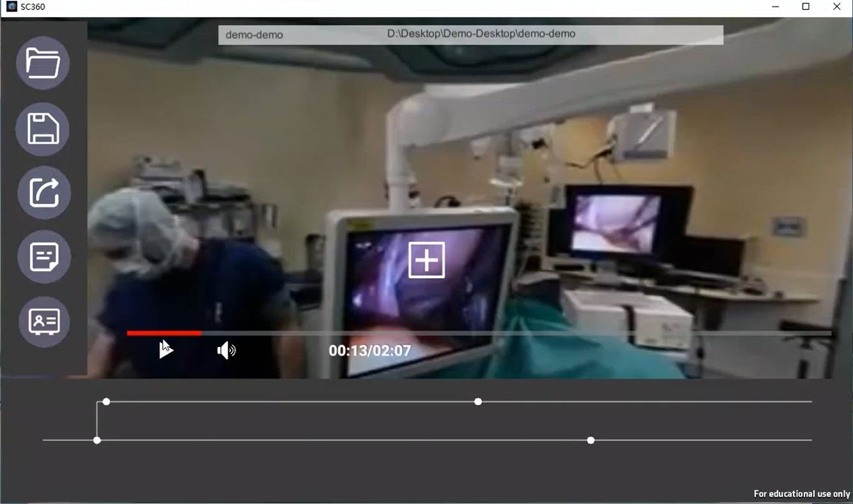Play the video with the play button
The height and width of the screenshot is (504, 853).
pos(166,350)
